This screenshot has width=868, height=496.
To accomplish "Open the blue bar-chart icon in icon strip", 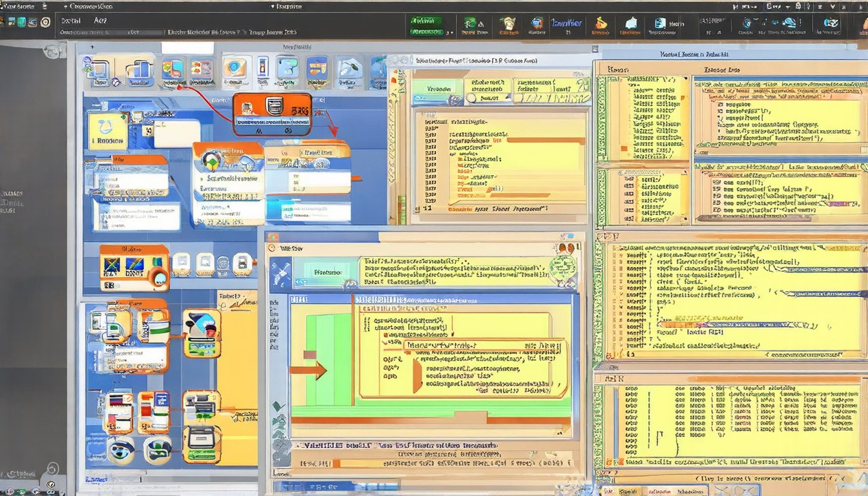I will [138, 71].
